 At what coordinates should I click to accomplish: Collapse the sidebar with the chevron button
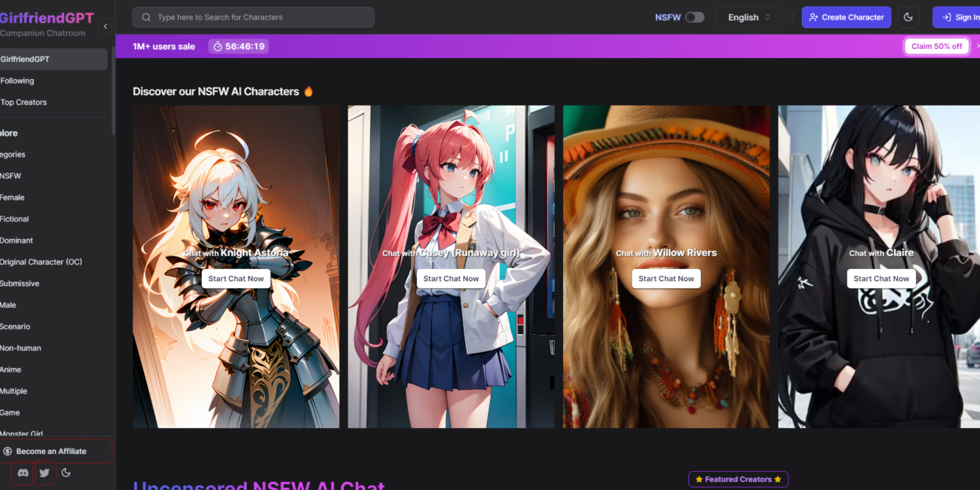[106, 26]
